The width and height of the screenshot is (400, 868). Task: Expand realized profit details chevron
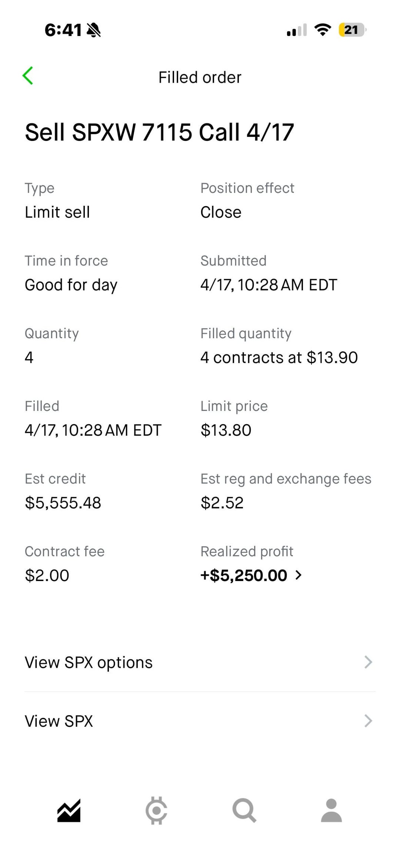coord(299,575)
